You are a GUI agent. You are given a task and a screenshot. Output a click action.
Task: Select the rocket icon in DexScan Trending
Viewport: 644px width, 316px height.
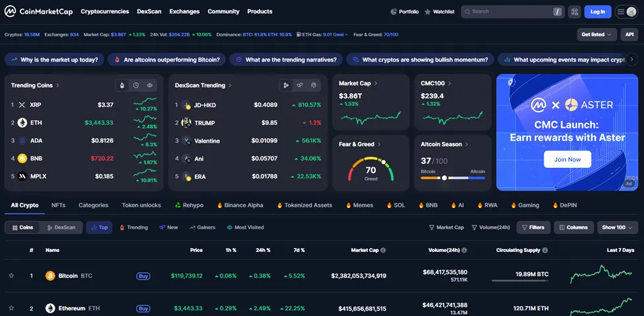(x=300, y=85)
